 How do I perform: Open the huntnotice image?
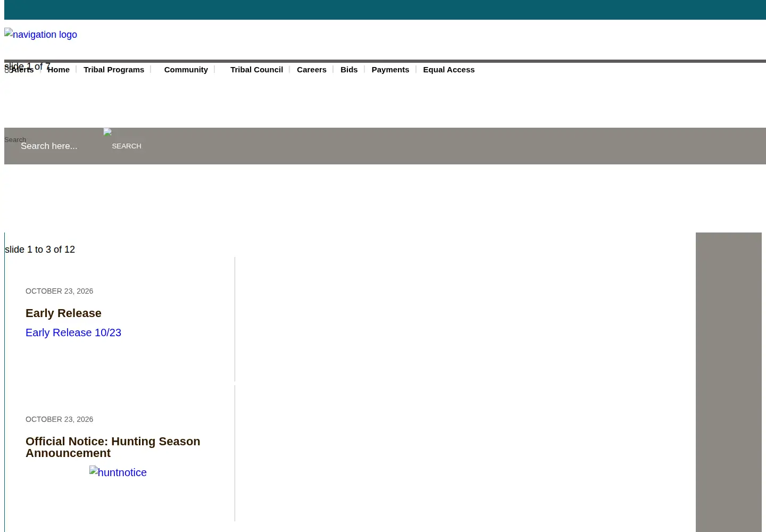tap(118, 472)
